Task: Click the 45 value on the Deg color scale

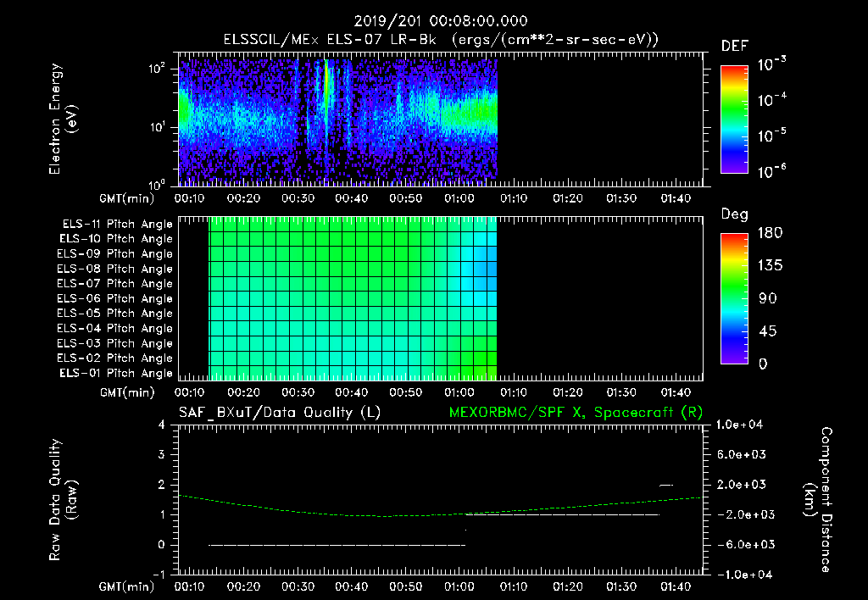Action: pyautogui.click(x=768, y=331)
